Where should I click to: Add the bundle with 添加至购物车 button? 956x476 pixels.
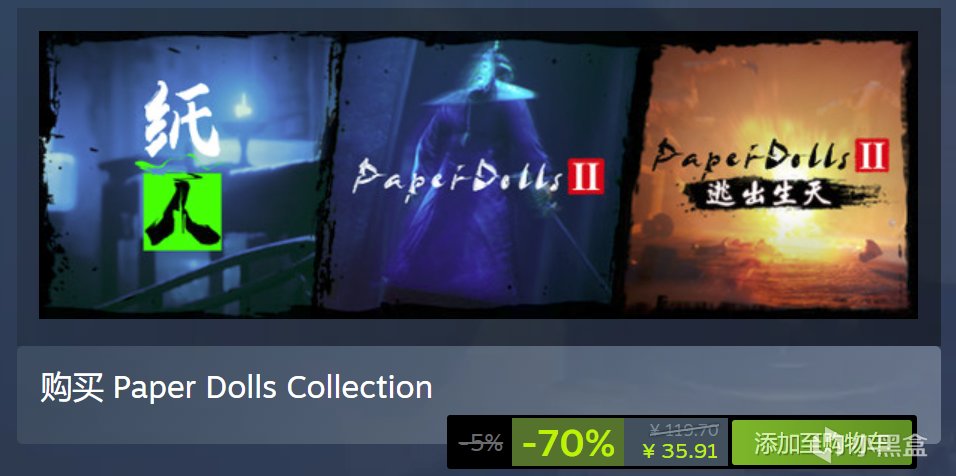click(821, 442)
